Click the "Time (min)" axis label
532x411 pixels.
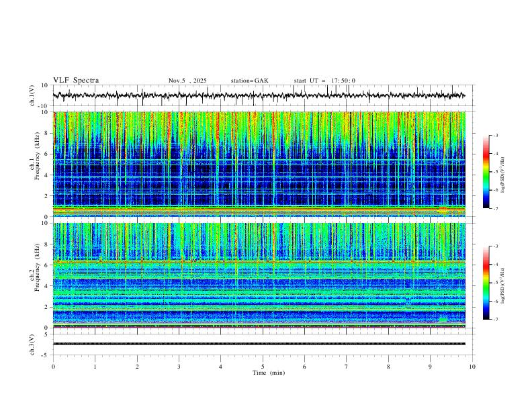(x=269, y=373)
